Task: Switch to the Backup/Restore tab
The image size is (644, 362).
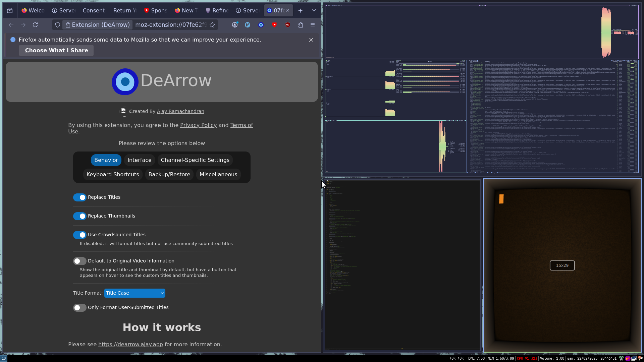Action: 169,175
